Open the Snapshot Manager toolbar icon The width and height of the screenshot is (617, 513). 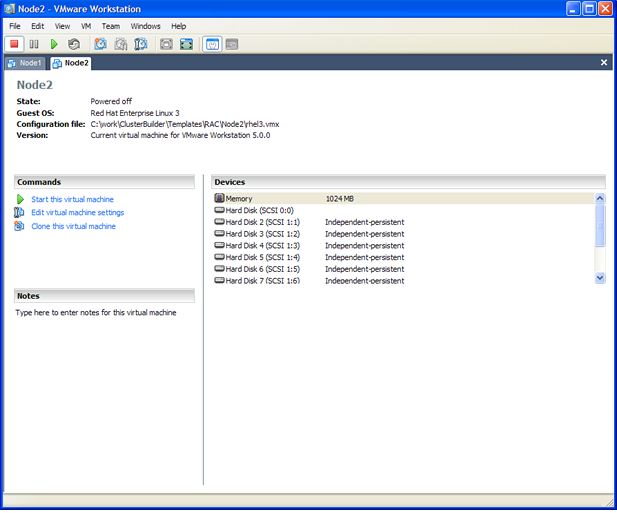click(x=140, y=44)
